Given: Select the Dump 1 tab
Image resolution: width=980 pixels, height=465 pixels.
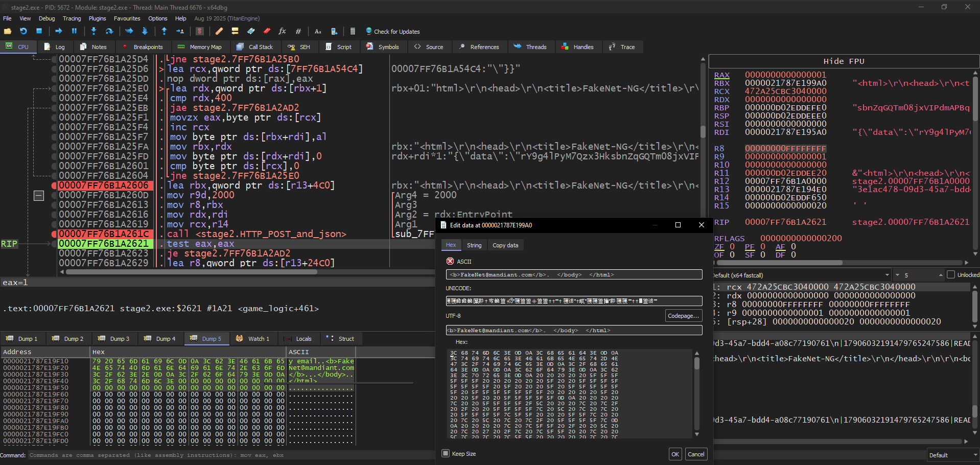Looking at the screenshot, I should coord(22,339).
